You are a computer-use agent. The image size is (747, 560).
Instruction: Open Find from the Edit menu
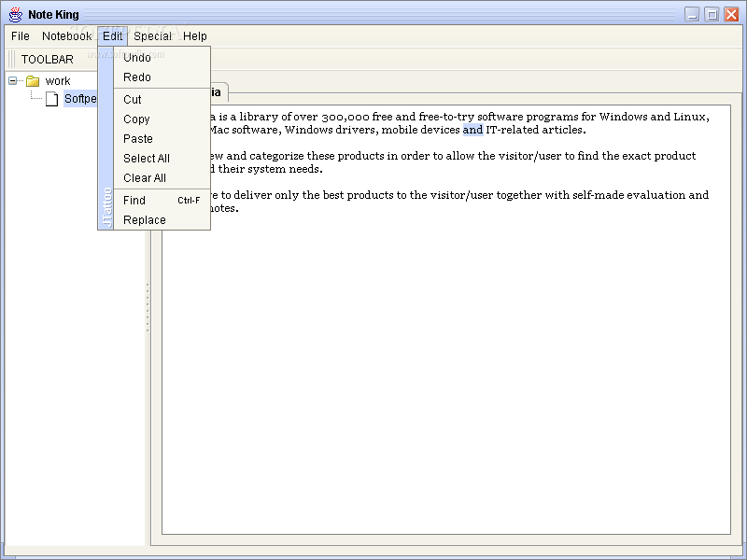click(162, 201)
